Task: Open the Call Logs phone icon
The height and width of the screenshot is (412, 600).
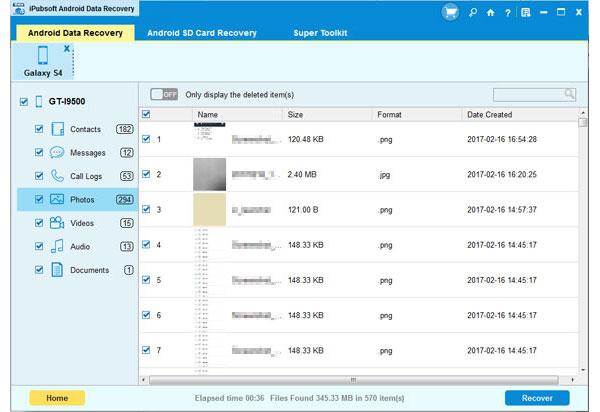Action: pos(57,176)
